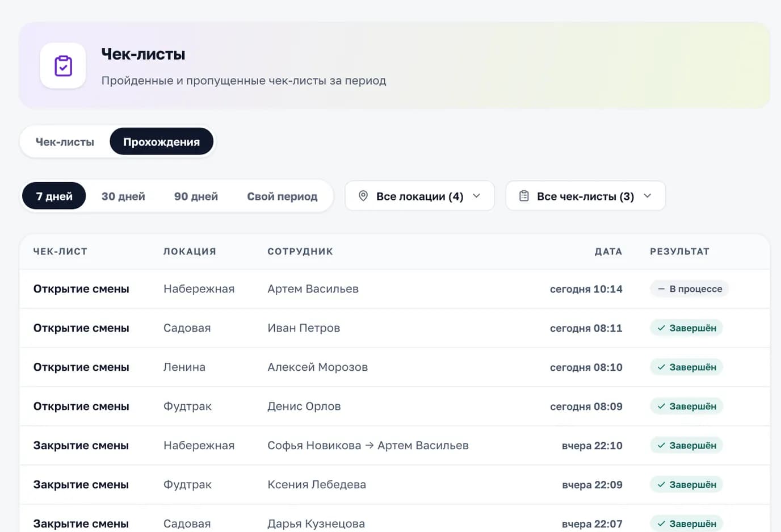
Task: Click Завершён badge for Денис Орлов
Action: (x=686, y=407)
